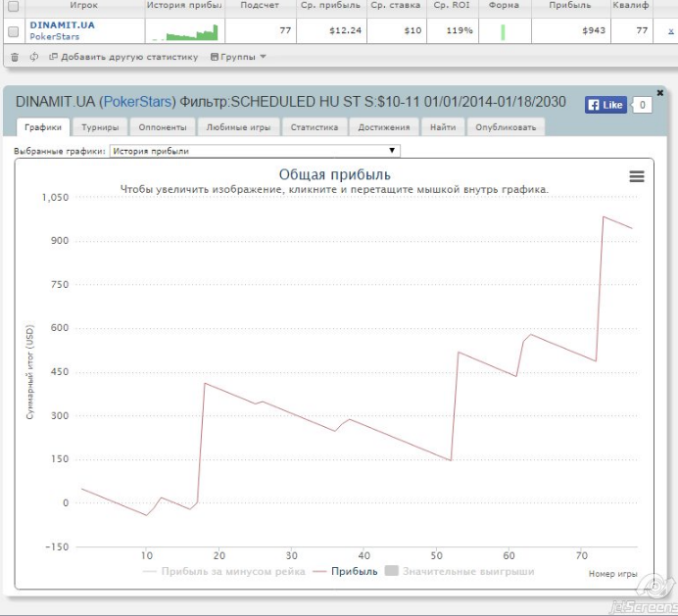Tick the checkbox next to DINAMIT.UA
Viewport: 678px width, 616px height.
[x=13, y=31]
